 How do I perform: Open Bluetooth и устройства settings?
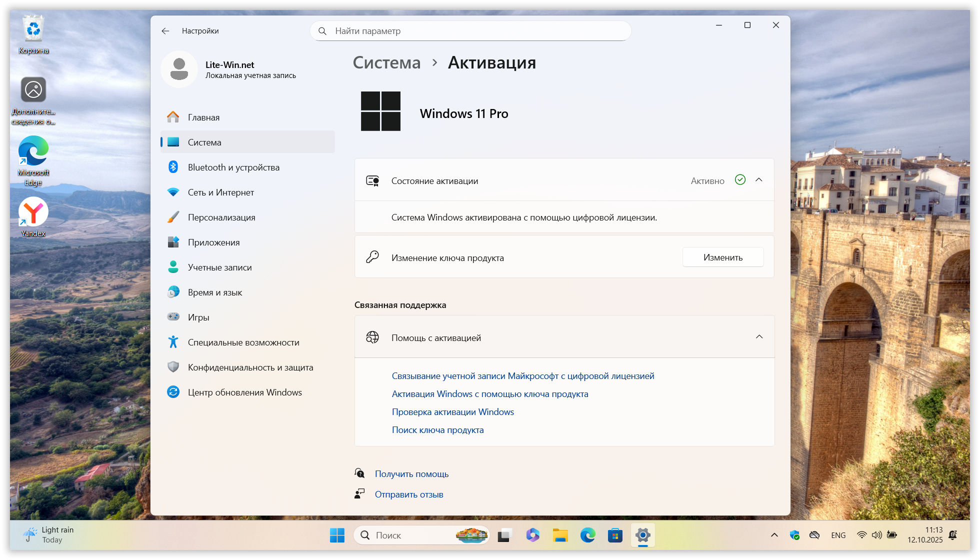pos(233,167)
